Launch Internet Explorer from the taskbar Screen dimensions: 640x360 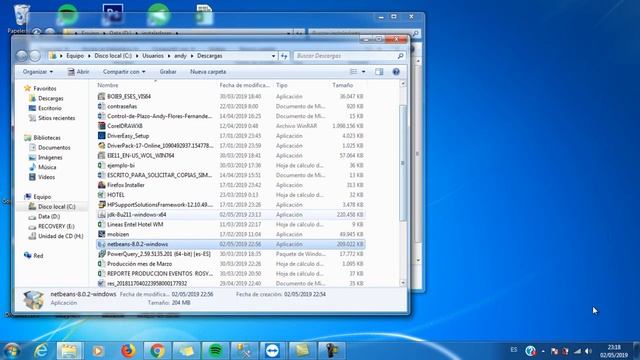tap(41, 351)
